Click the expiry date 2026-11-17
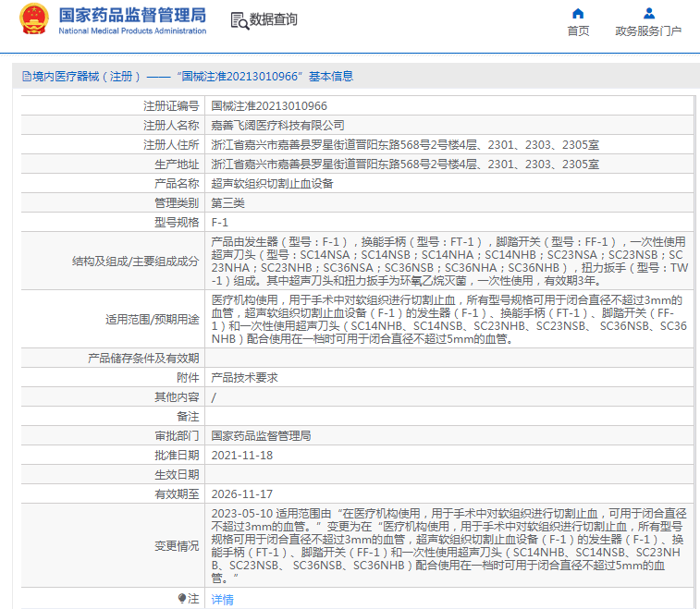The height and width of the screenshot is (609, 700). (x=241, y=493)
